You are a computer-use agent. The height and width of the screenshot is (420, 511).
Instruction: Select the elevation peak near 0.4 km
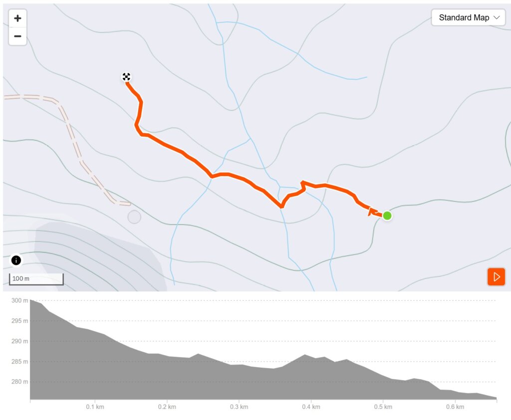click(304, 355)
